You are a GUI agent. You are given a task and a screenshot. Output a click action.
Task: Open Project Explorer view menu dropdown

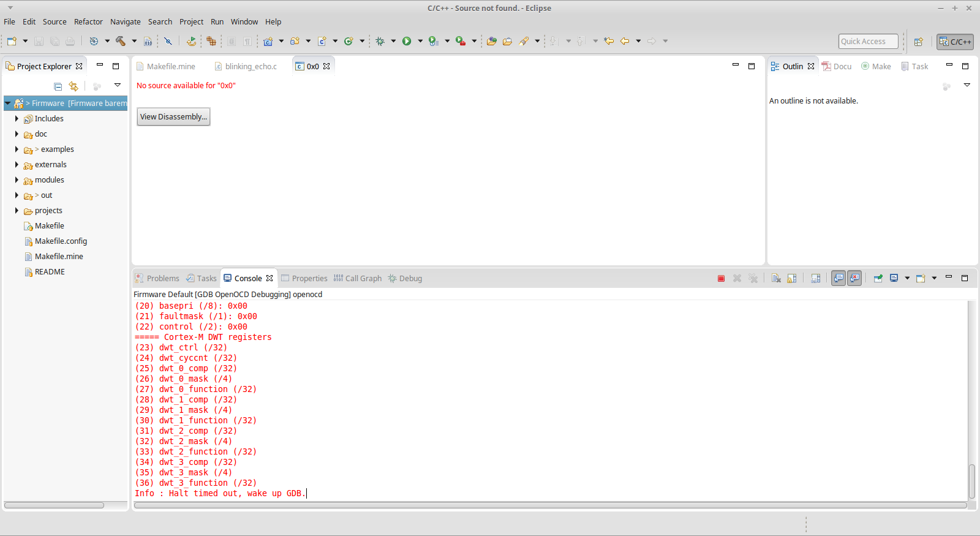pos(118,85)
